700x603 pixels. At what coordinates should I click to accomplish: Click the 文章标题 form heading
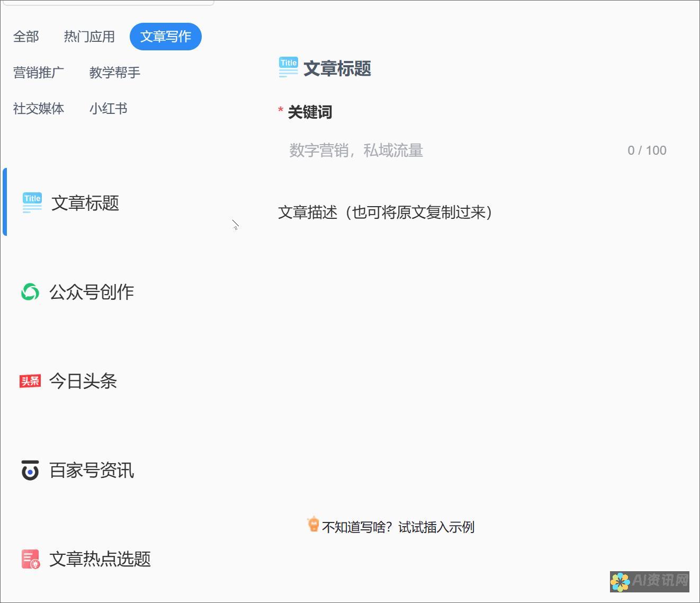(x=337, y=68)
